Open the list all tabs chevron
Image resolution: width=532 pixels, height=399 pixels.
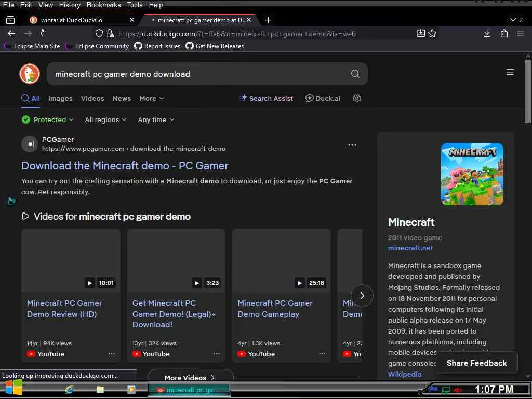pyautogui.click(x=516, y=20)
